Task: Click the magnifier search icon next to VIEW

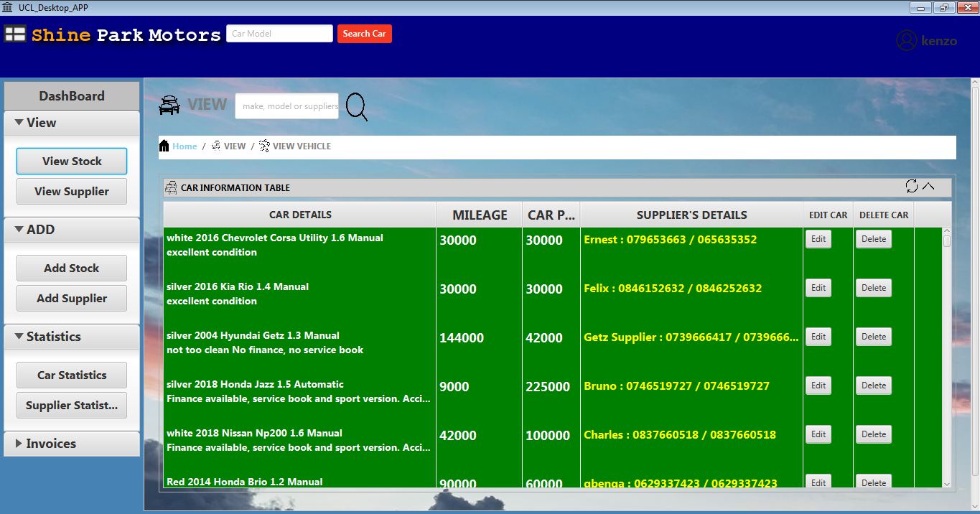Action: (356, 107)
